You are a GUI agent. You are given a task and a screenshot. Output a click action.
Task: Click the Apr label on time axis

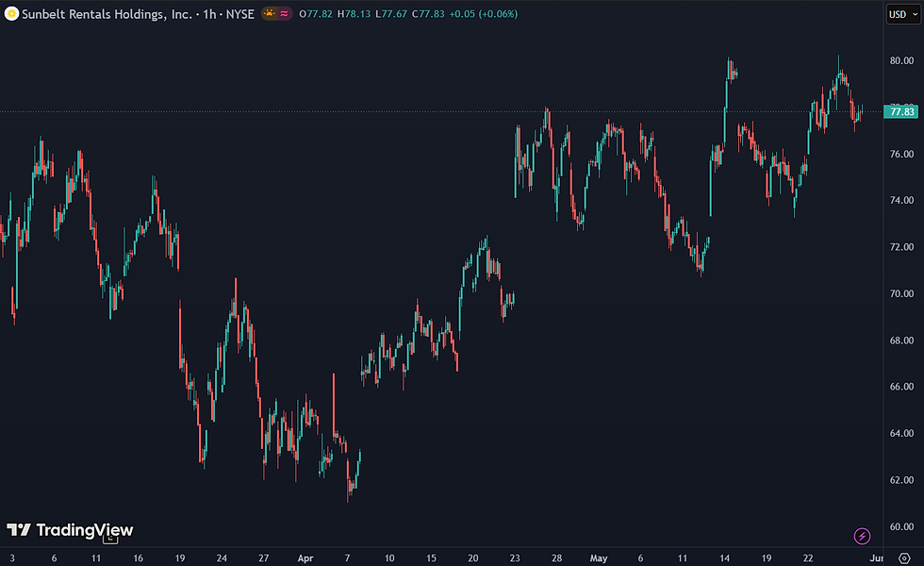[305, 558]
